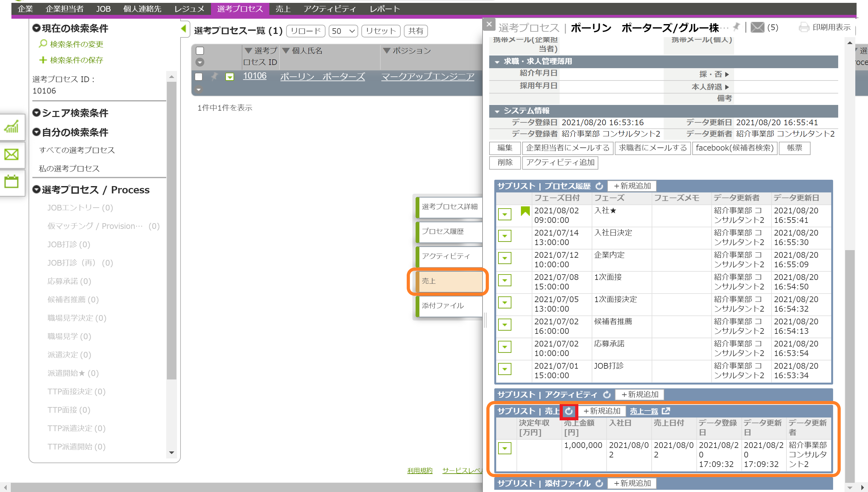Click the 印刷用表示 printer icon
868x492 pixels.
804,27
